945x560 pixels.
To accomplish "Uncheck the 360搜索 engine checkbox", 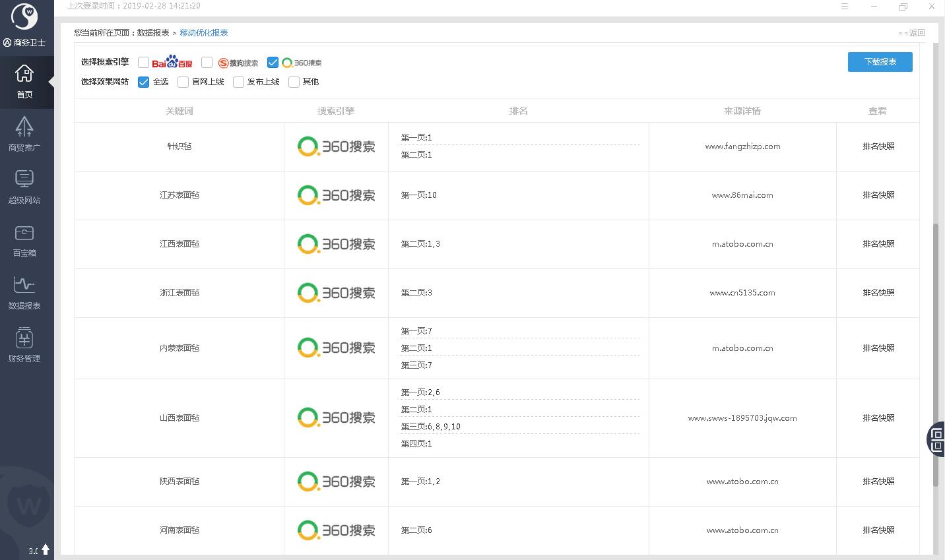I will pos(273,63).
